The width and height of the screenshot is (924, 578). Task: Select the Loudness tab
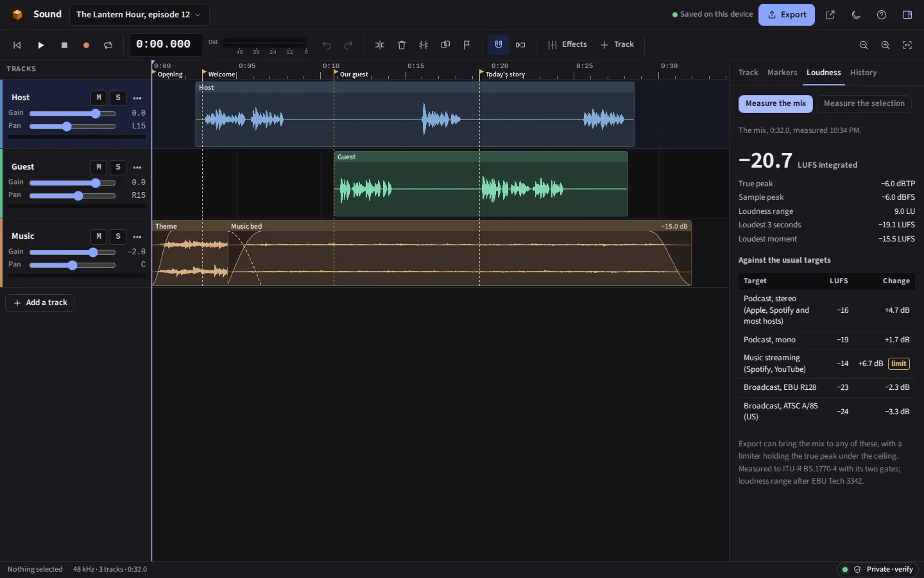(x=824, y=73)
